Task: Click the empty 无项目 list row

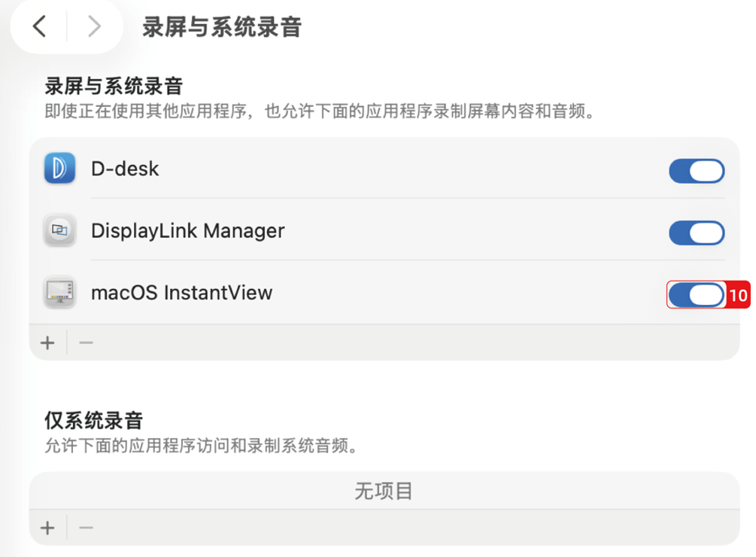Action: click(x=384, y=492)
